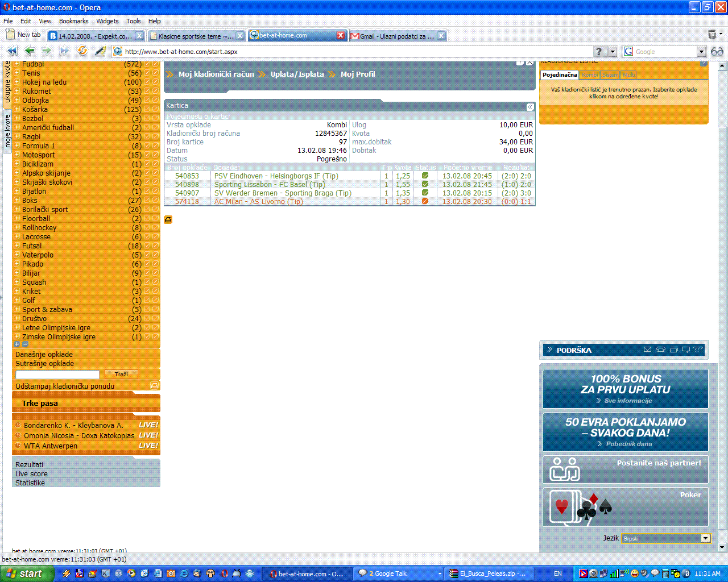Click the small minus collapse-all icon below sports list
The image size is (728, 582).
point(25,344)
